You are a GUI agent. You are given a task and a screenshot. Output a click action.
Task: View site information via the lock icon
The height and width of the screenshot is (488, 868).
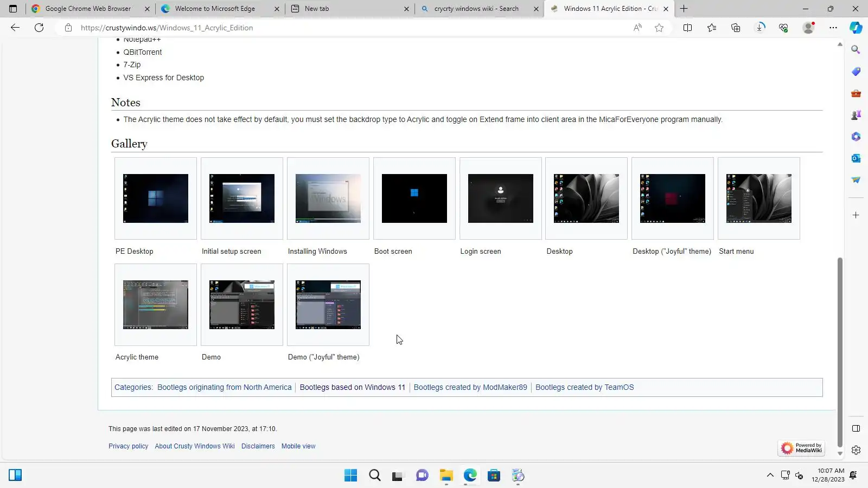[x=68, y=28]
